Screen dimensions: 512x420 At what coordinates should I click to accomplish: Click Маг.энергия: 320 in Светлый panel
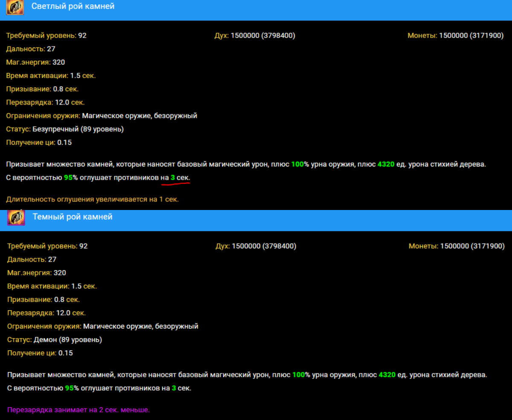[x=35, y=62]
